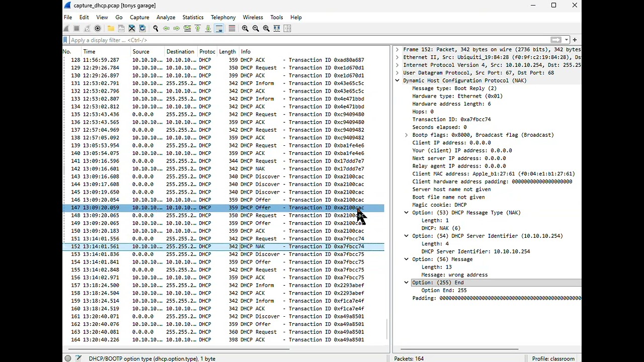Click the Wireshark logo in title bar

point(67,6)
